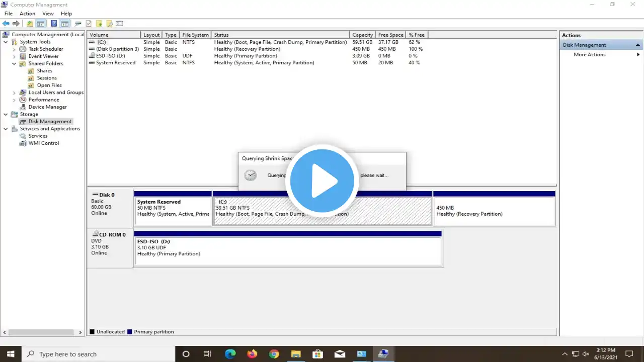Click the Task Scheduler clock icon
Viewport: 644px width, 362px height.
tap(23, 49)
